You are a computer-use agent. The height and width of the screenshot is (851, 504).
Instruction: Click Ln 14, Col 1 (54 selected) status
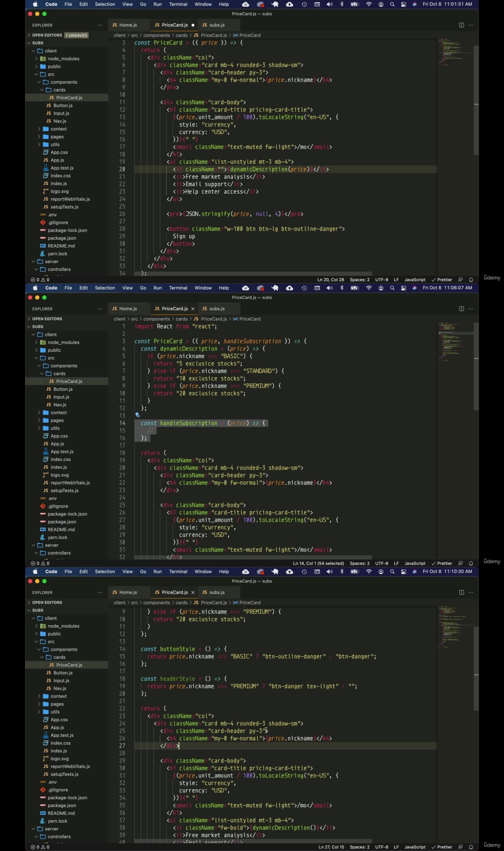click(x=318, y=563)
